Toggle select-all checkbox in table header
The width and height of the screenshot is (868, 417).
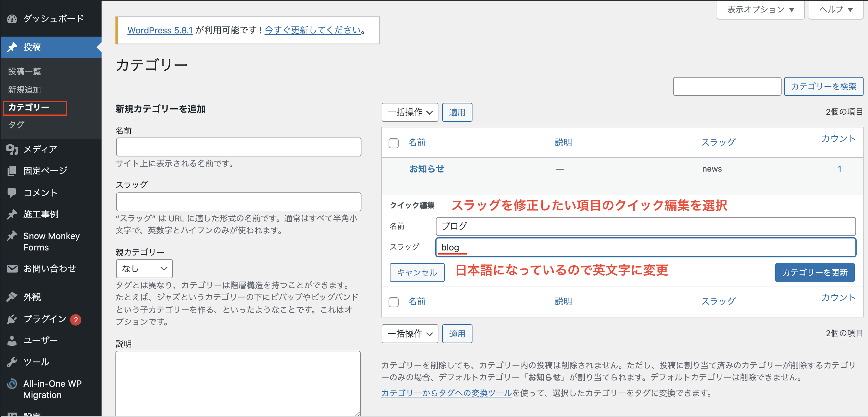click(394, 143)
